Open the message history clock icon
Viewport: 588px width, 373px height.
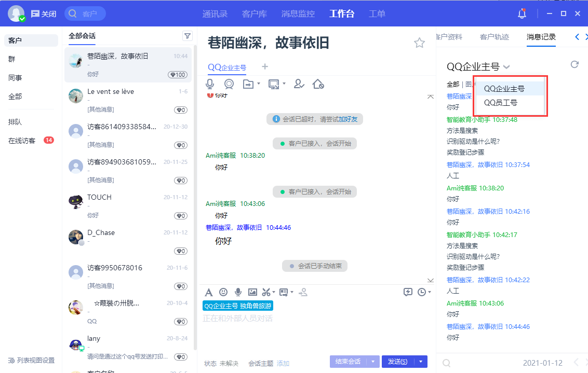click(422, 292)
